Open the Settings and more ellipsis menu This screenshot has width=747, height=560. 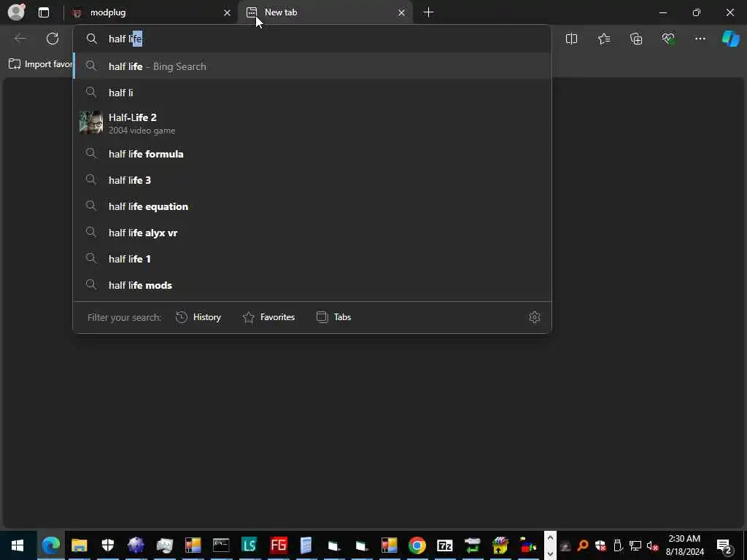[x=700, y=39]
